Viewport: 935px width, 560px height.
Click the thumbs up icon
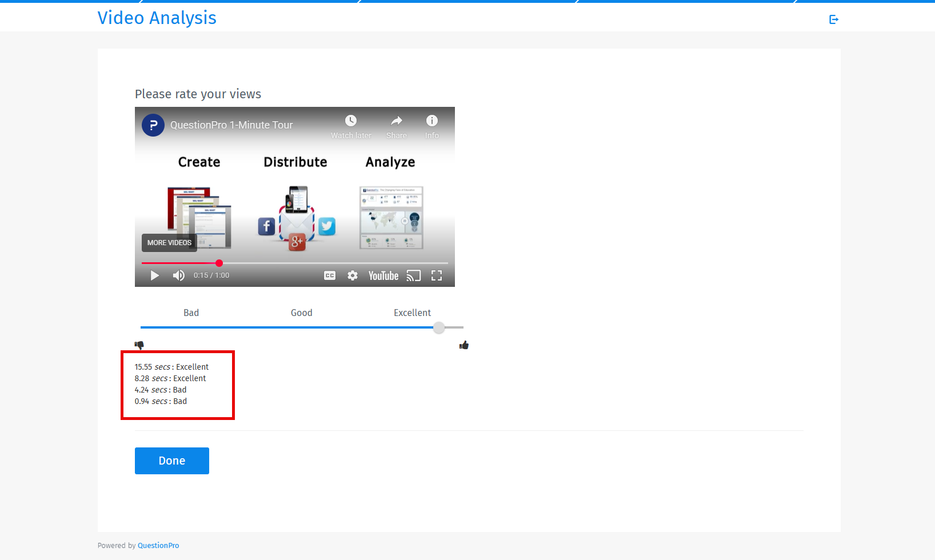coord(464,345)
